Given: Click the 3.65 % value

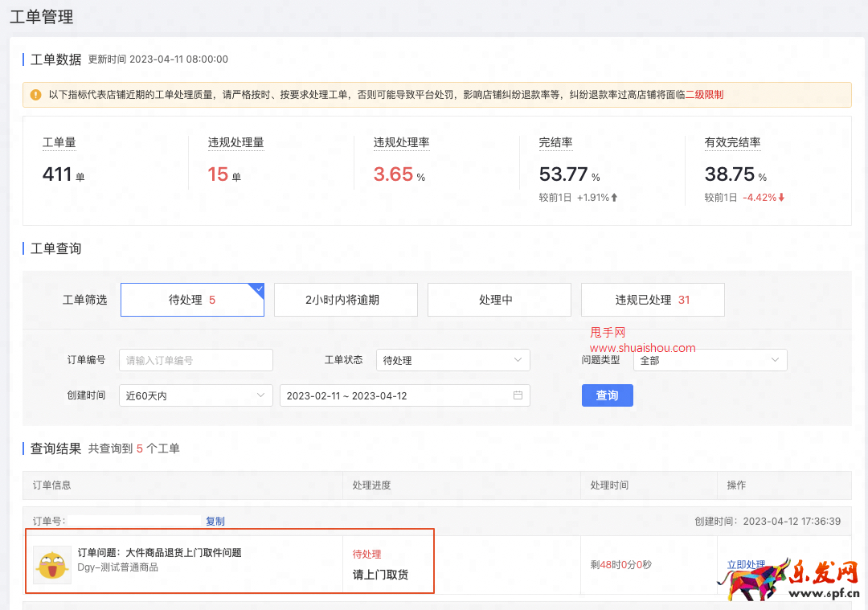Looking at the screenshot, I should [399, 174].
